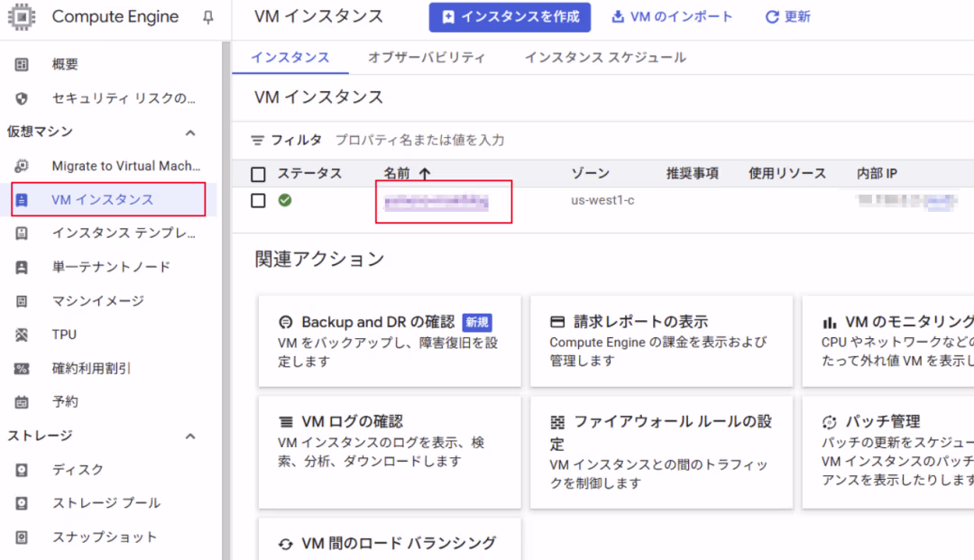
Task: Click the ステータス column header
Action: point(309,173)
